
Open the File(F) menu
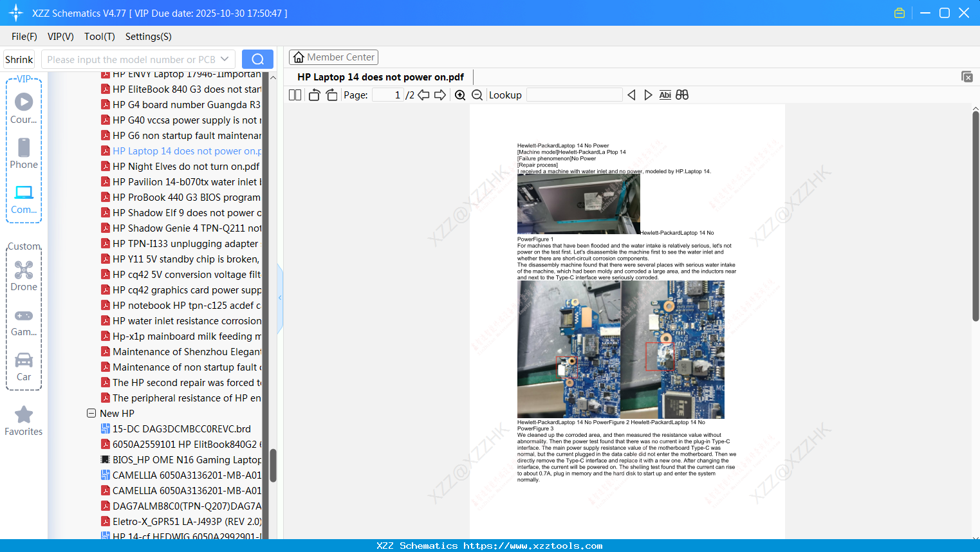[x=24, y=37]
